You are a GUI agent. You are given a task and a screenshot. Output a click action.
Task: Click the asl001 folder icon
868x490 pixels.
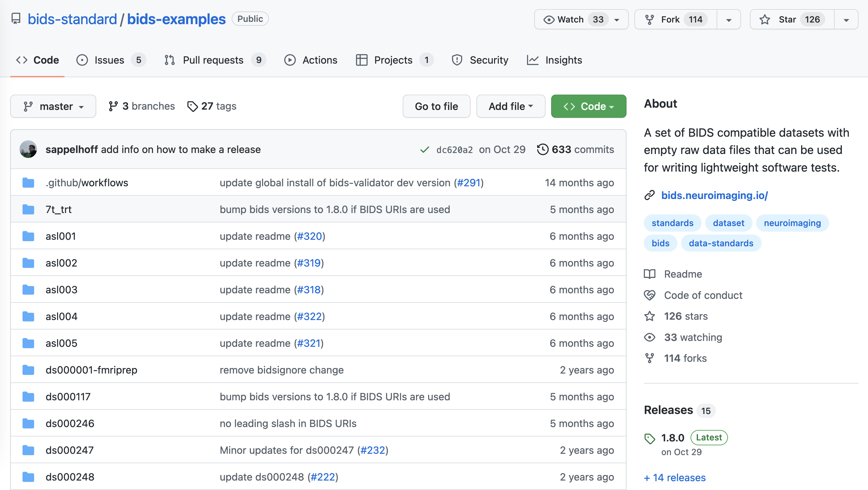point(28,236)
